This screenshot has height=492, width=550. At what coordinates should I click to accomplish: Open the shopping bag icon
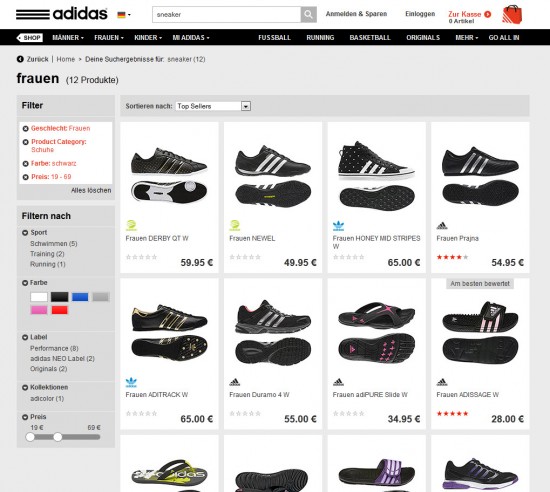(x=512, y=14)
